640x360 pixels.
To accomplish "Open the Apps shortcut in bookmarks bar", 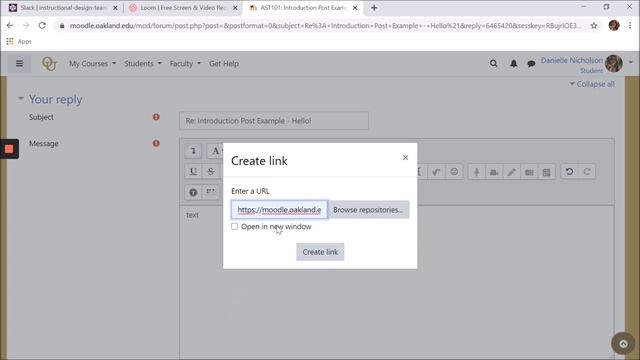I will [x=19, y=41].
